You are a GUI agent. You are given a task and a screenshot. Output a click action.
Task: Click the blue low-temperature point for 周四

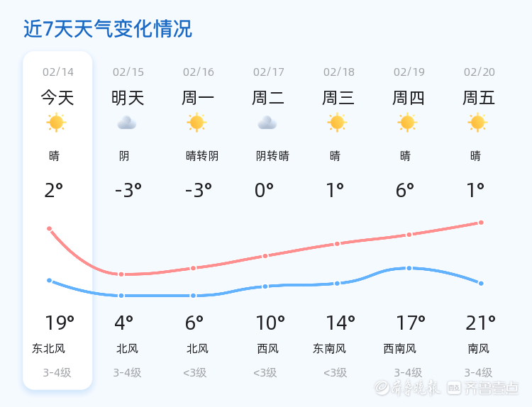click(409, 268)
